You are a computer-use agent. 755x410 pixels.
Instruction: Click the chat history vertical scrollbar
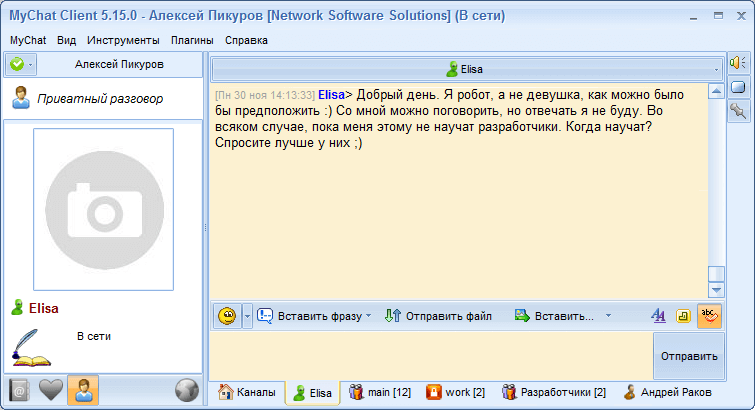715,180
